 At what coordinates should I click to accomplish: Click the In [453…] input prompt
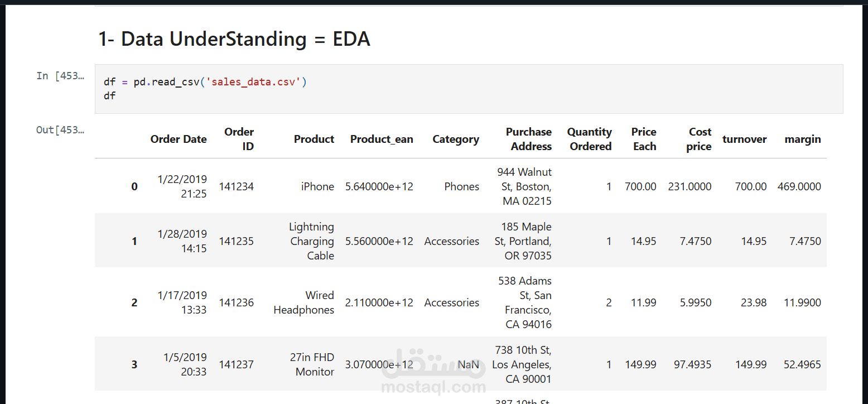(61, 76)
